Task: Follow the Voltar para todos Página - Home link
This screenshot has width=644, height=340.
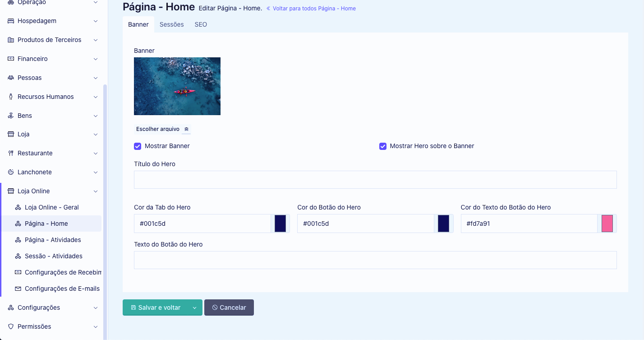Action: (313, 9)
